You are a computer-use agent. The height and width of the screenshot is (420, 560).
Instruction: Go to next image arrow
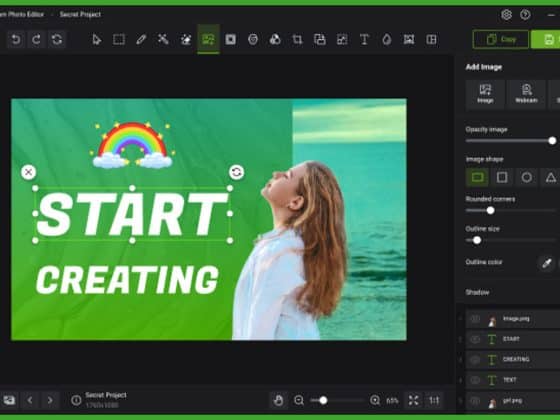50,400
